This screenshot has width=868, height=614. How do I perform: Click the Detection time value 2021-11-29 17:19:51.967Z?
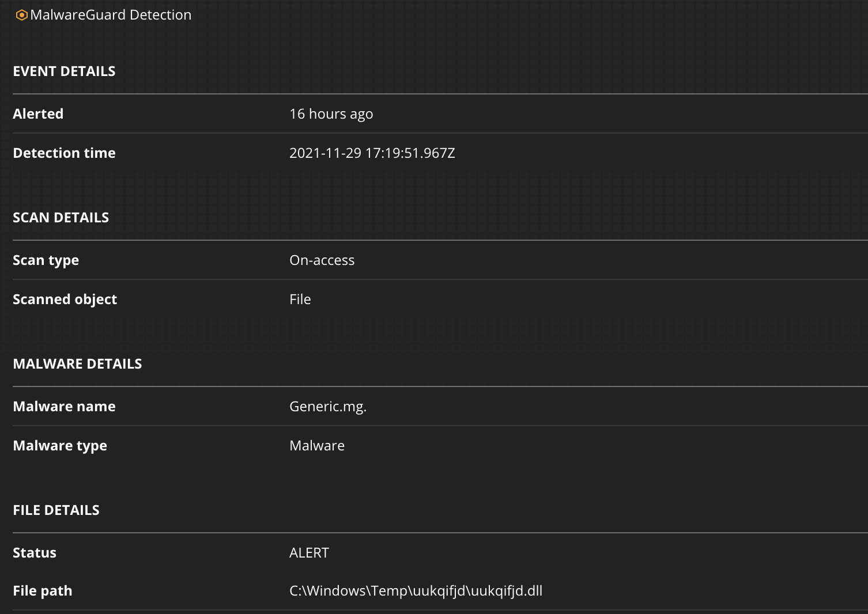[372, 153]
